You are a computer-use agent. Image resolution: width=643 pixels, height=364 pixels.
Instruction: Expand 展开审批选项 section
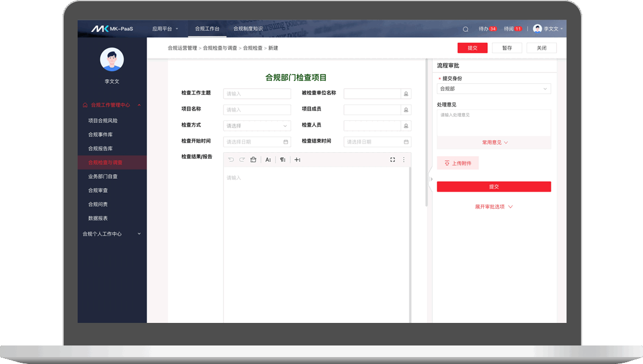[x=494, y=207]
